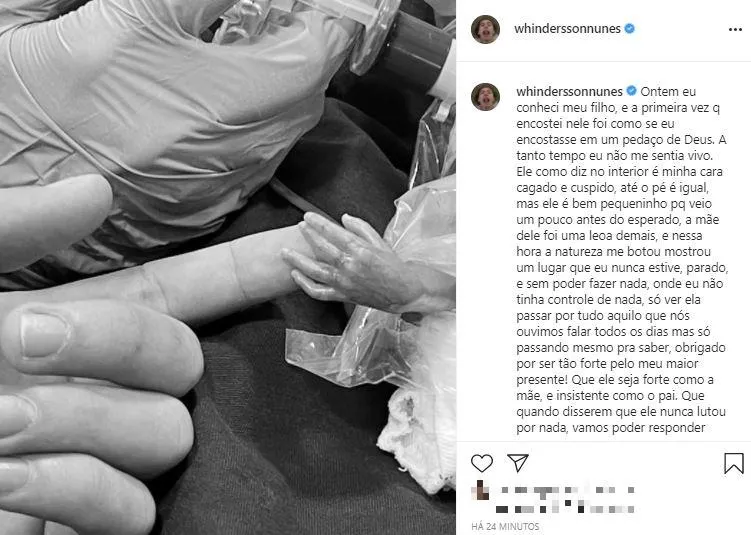Open the three-dot more options menu
This screenshot has height=535, width=751.
(x=735, y=30)
